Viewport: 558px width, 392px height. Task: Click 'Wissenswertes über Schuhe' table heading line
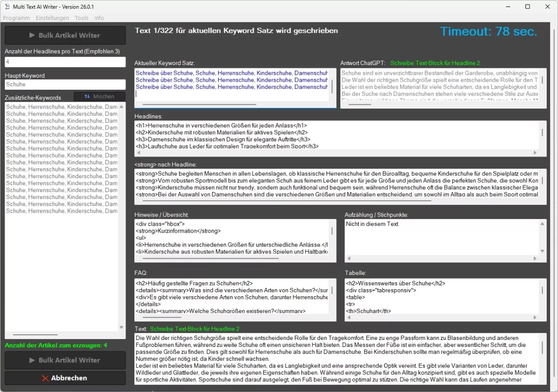tap(395, 283)
